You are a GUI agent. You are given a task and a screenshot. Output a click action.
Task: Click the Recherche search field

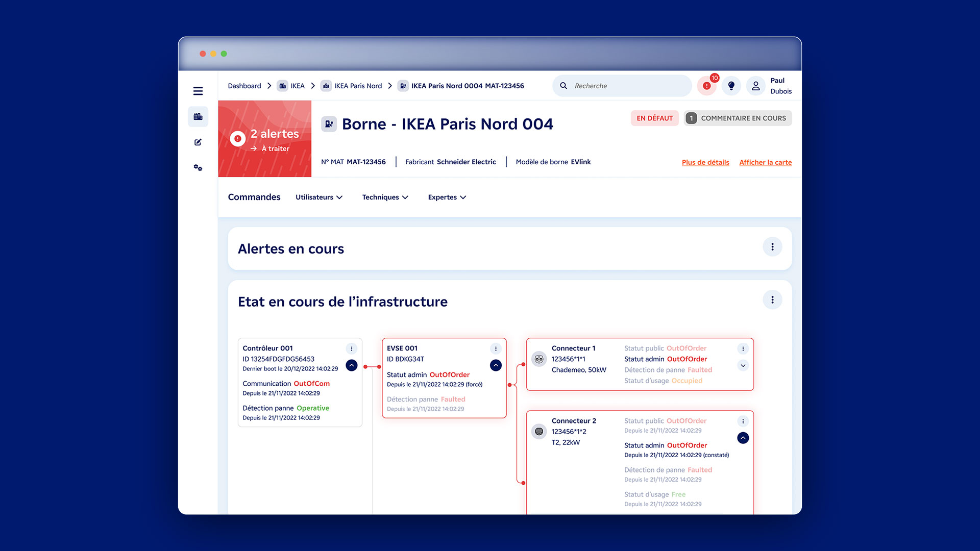pyautogui.click(x=628, y=86)
